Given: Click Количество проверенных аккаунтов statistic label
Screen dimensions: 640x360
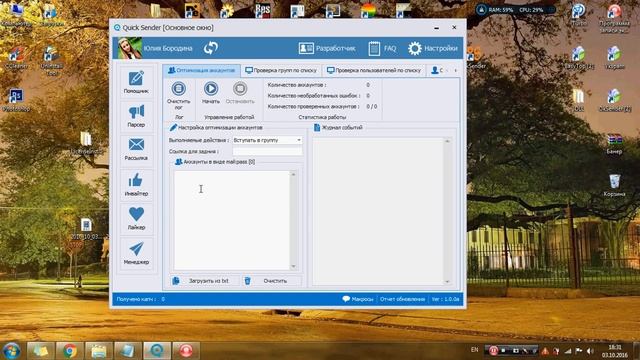Looking at the screenshot, I should point(313,107).
